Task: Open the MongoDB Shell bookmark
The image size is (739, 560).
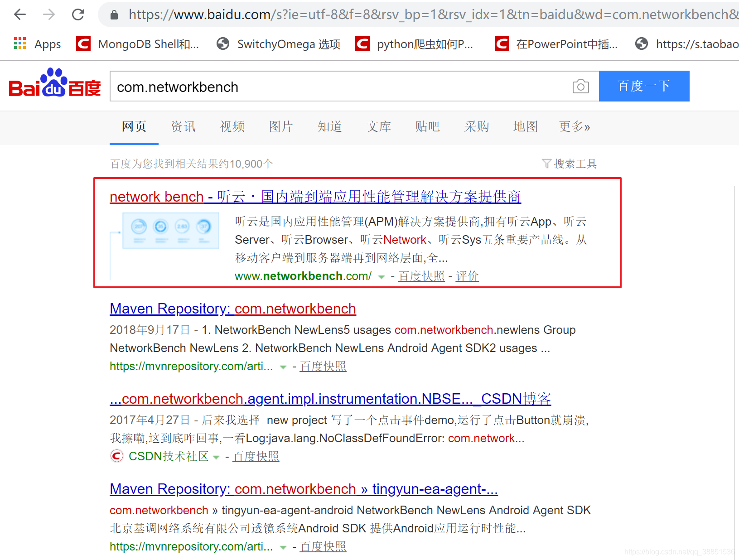Action: pos(138,44)
